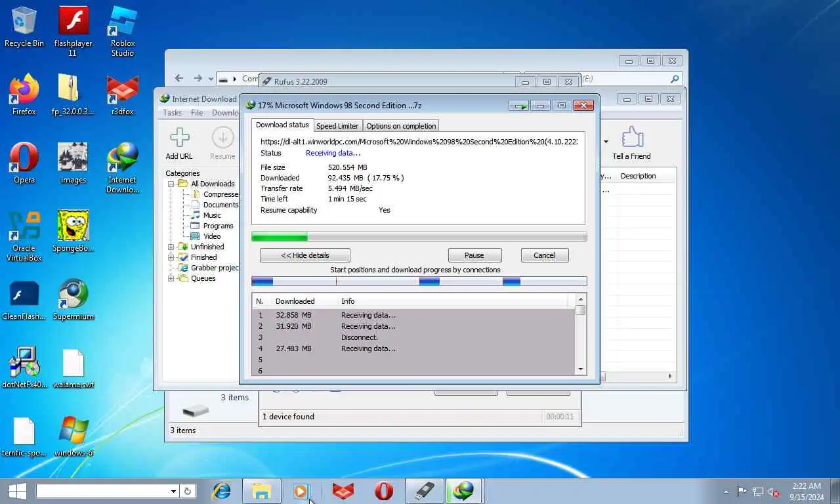This screenshot has height=504, width=840.
Task: Click the Tell a Friend thumbs-up icon
Action: point(631,137)
